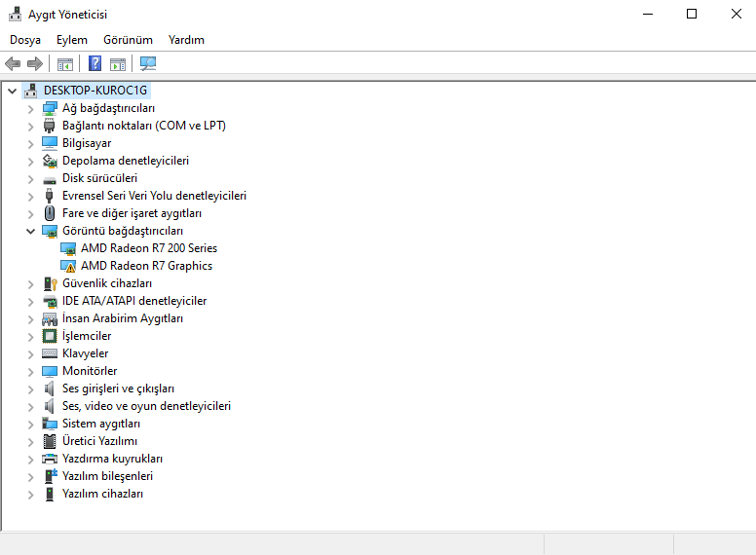Click the Klavyeler keyboard icon
Screen dimensions: 756x555
tap(50, 354)
